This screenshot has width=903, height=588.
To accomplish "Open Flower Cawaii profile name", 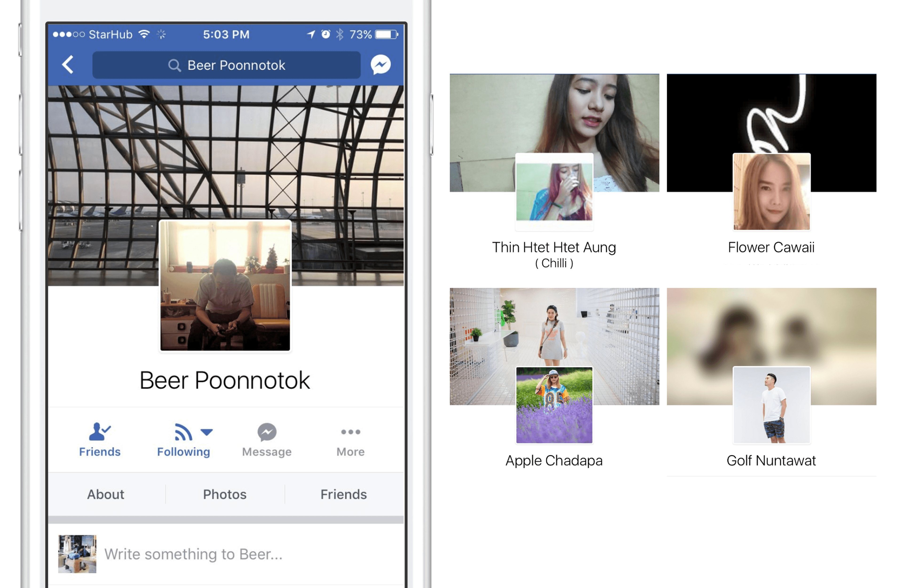I will tap(771, 247).
